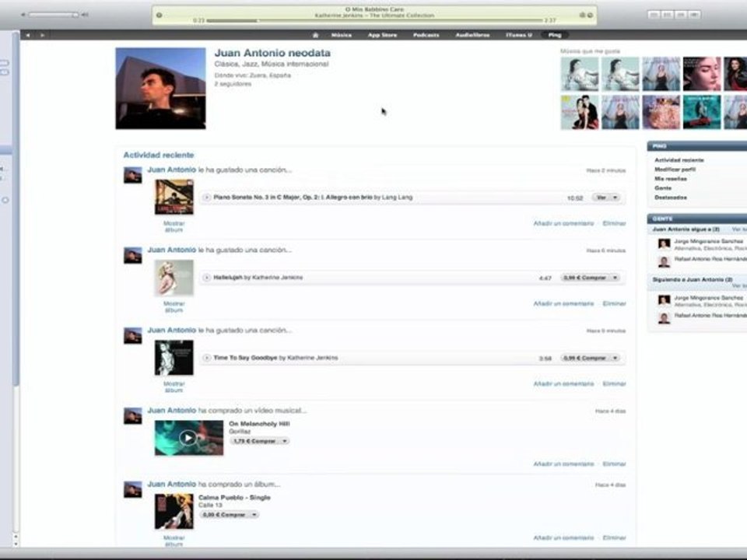747x560 pixels.
Task: Click the 2 seguidores text
Action: 233,84
